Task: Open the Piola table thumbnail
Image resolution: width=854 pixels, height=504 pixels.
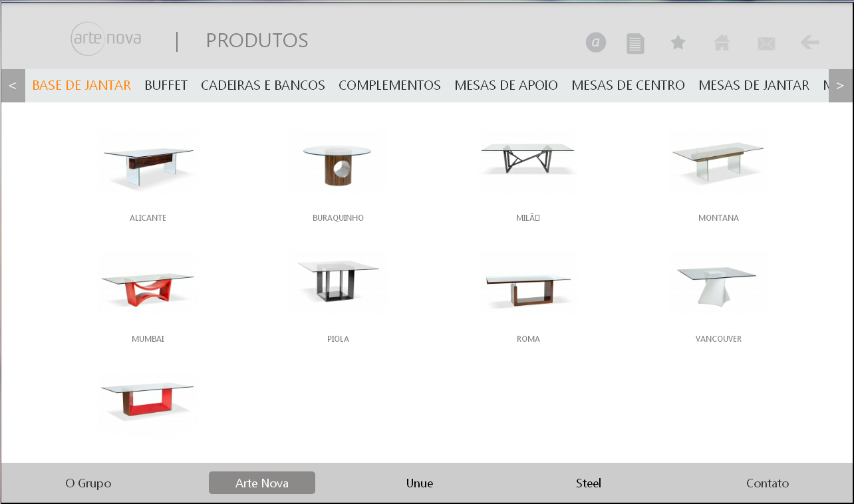Action: tap(338, 283)
